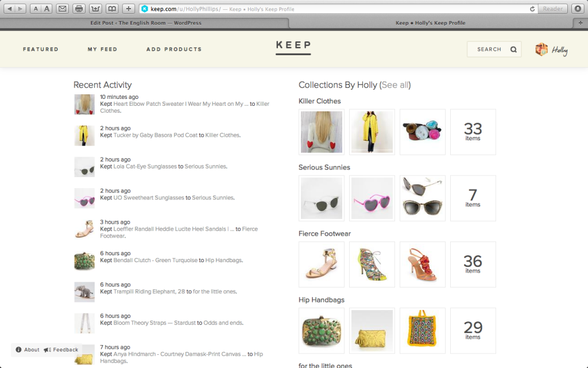588x368 pixels.
Task: Open Loeffler Randall Heddie Sandals link
Action: (173, 229)
